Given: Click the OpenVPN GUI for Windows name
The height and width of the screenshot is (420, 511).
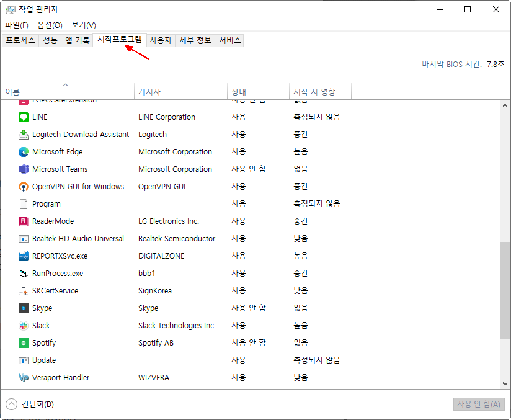Looking at the screenshot, I should click(x=78, y=187).
